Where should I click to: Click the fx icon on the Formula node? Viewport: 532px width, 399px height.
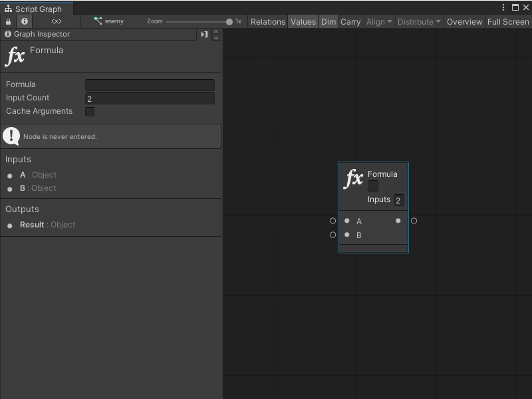click(352, 176)
